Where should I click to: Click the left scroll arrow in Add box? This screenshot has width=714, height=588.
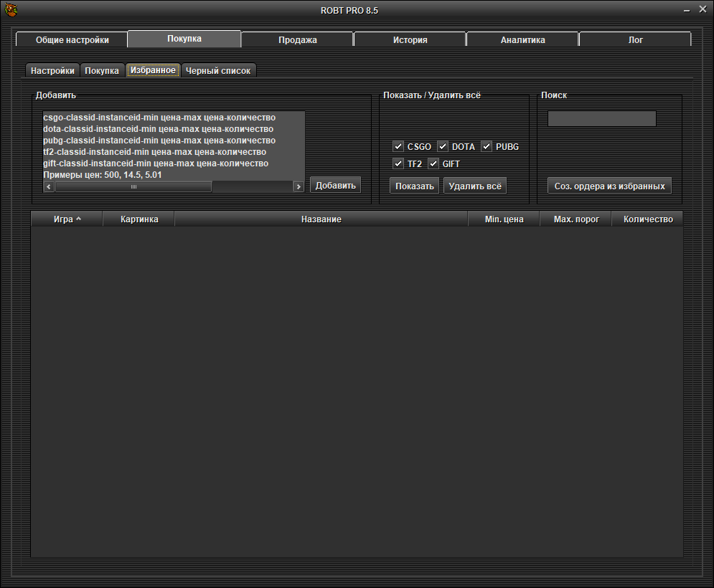(49, 186)
